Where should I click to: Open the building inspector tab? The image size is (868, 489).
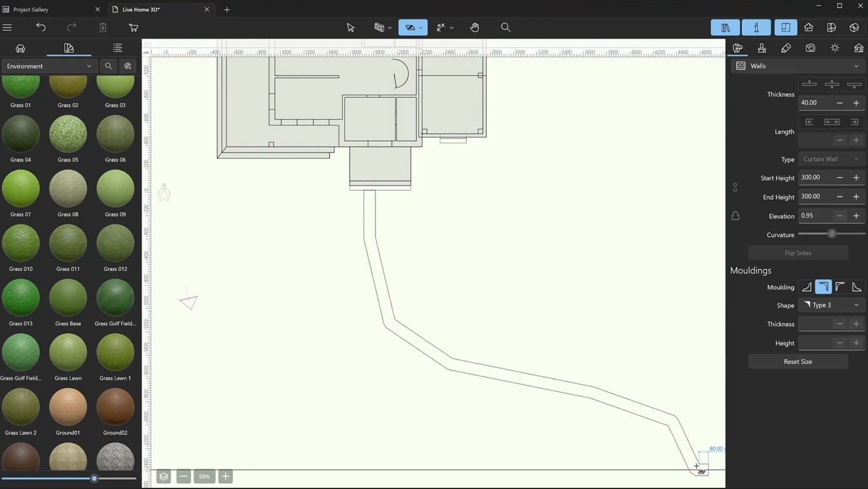point(859,48)
